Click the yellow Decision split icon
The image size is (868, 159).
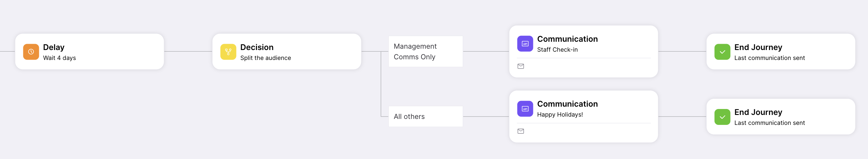228,52
